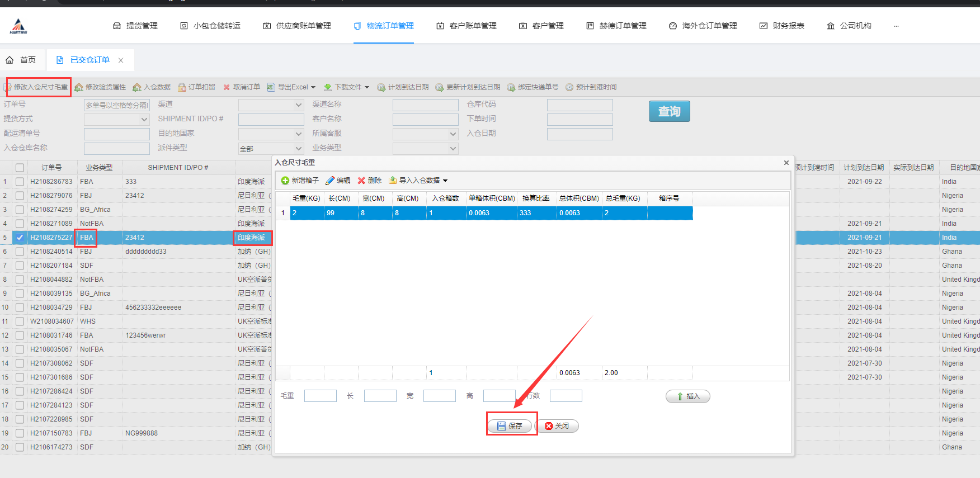Open the 财务报表 menu
Image resolution: width=980 pixels, height=478 pixels.
point(782,26)
